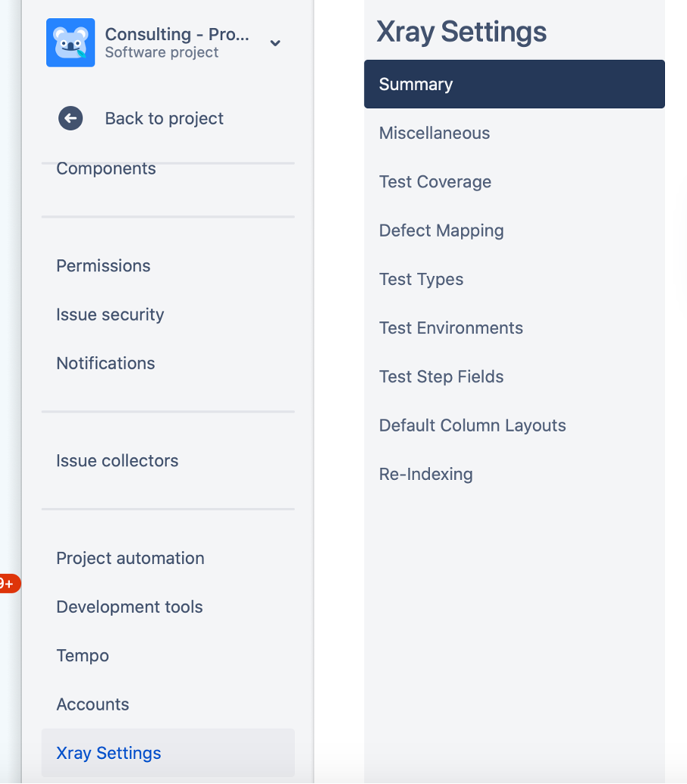687x784 pixels.
Task: Open Permissions in the sidebar
Action: [103, 265]
